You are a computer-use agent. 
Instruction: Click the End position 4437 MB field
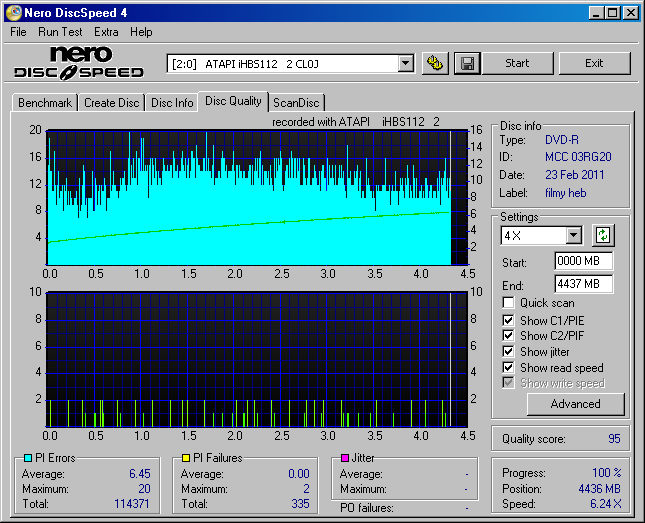pyautogui.click(x=584, y=284)
